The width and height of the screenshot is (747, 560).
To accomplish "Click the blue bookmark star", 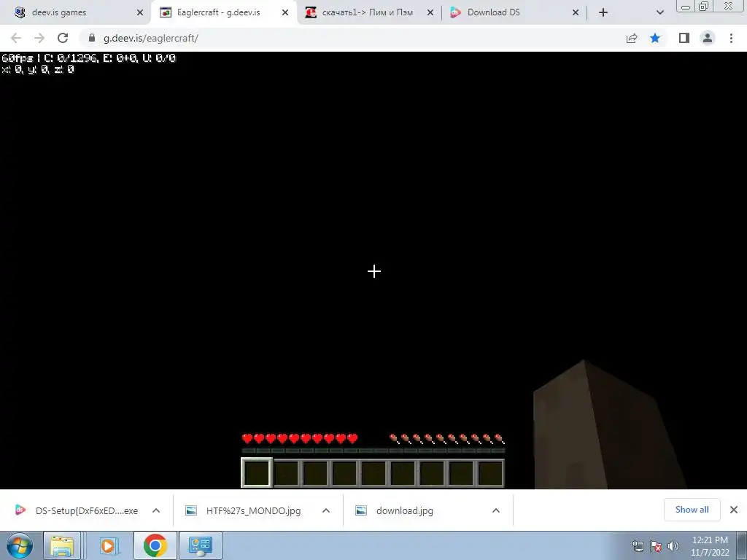I will (655, 38).
